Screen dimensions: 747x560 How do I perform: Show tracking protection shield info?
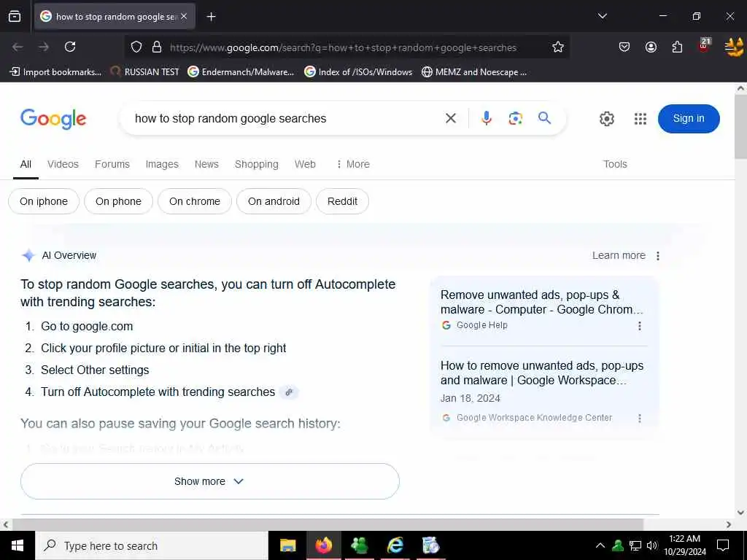coord(136,47)
